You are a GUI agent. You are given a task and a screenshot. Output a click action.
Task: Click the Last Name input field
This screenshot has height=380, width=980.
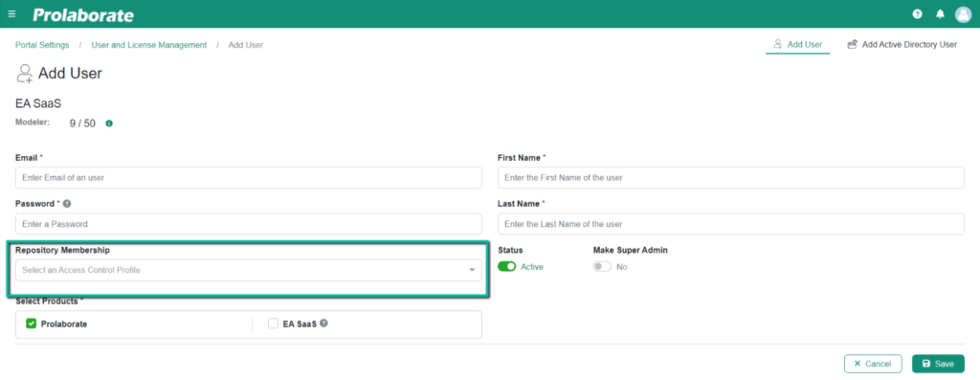click(730, 224)
